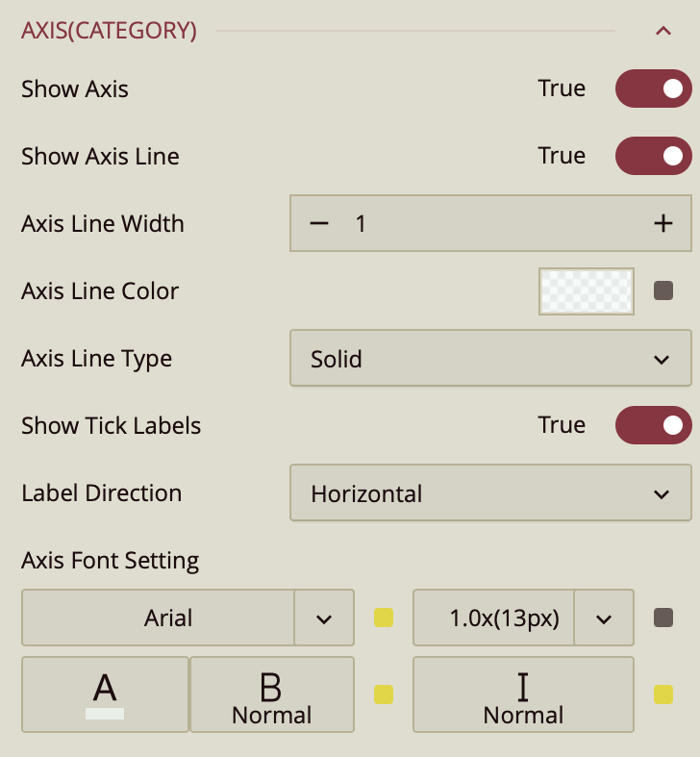Click yellow indicator beside italic Normal button
The width and height of the screenshot is (700, 757).
click(662, 694)
